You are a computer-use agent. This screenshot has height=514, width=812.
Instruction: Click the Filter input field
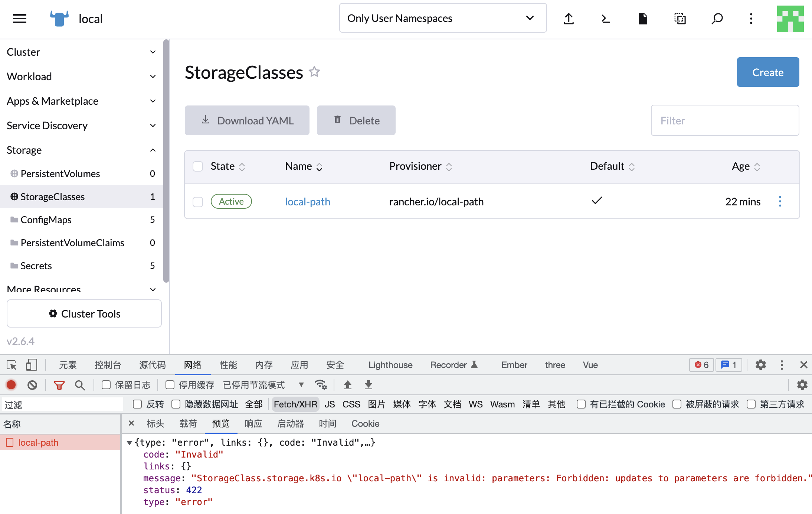pyautogui.click(x=724, y=121)
